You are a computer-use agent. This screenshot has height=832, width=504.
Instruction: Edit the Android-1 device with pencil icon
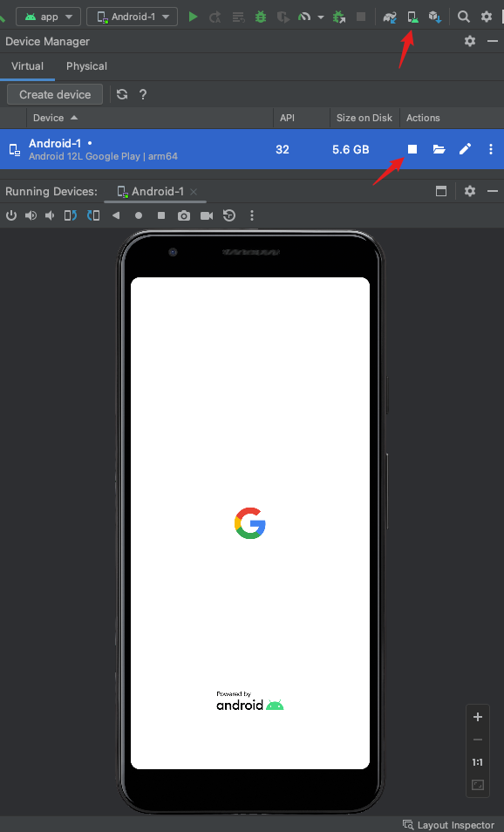coord(466,149)
